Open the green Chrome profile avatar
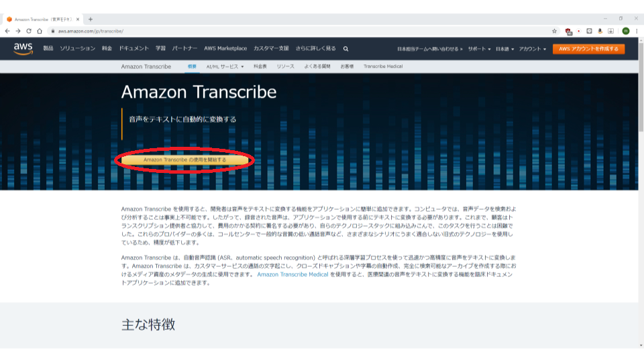This screenshot has width=644, height=362. click(x=625, y=32)
